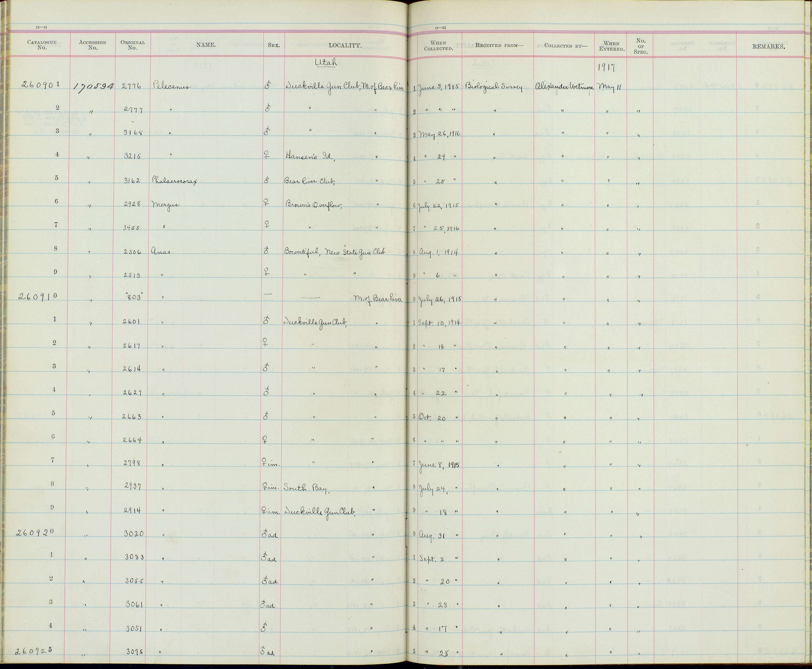Screen dimensions: 812x669
Task: Select date 'May 26, 1916'
Action: click(440, 134)
